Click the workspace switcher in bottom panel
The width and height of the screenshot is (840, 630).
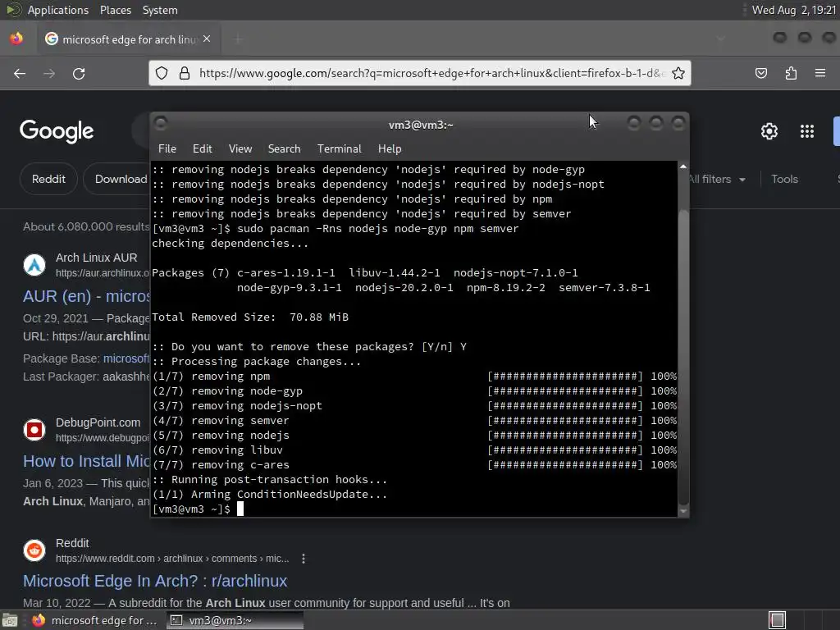tap(777, 620)
